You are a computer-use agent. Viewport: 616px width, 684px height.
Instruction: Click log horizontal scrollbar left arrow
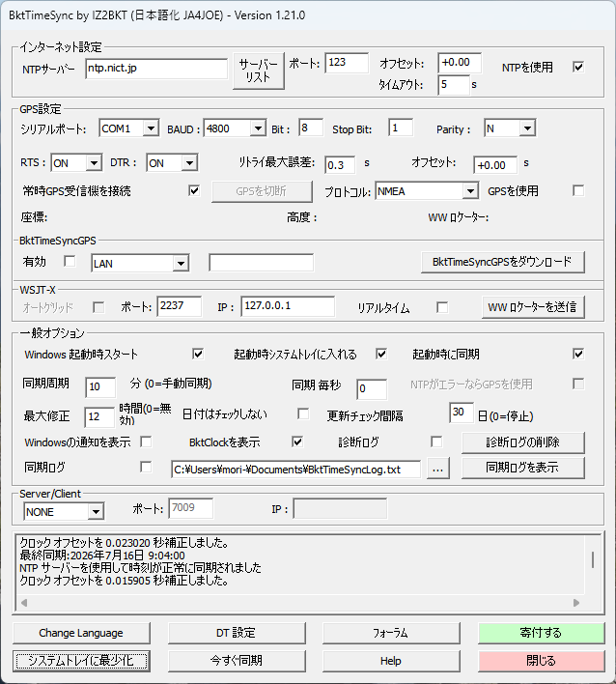tap(24, 603)
